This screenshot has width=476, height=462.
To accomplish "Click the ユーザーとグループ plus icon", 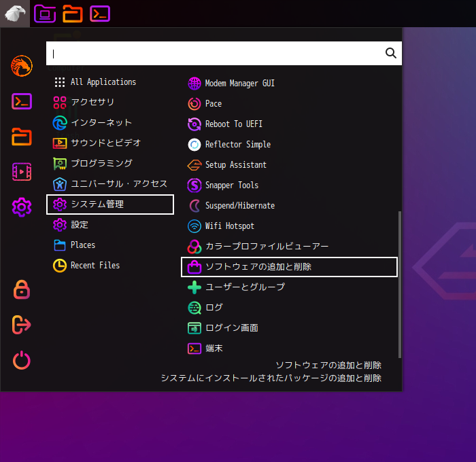I will (194, 287).
